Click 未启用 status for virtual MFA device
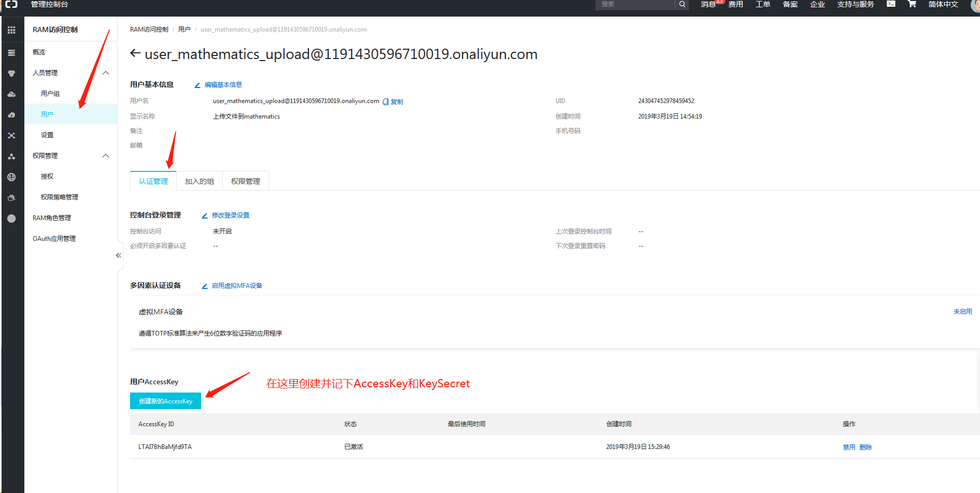The image size is (980, 493). coord(962,311)
